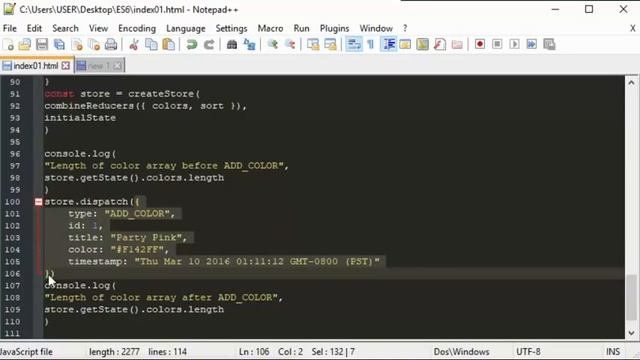
Task: Click the Save All icon
Action: (60, 44)
